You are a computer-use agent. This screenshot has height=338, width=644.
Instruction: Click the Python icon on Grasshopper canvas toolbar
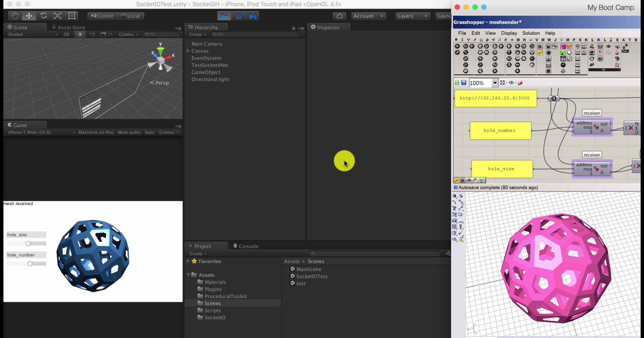(475, 180)
